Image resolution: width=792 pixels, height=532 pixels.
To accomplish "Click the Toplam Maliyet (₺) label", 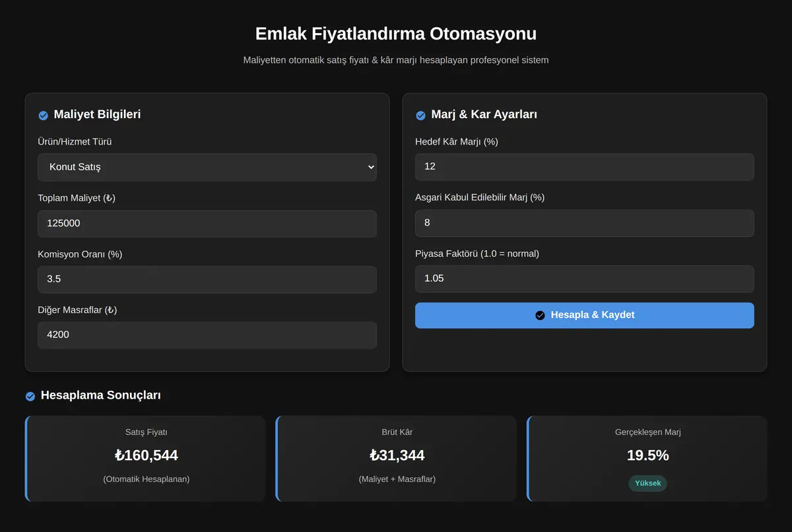I will pyautogui.click(x=77, y=198).
